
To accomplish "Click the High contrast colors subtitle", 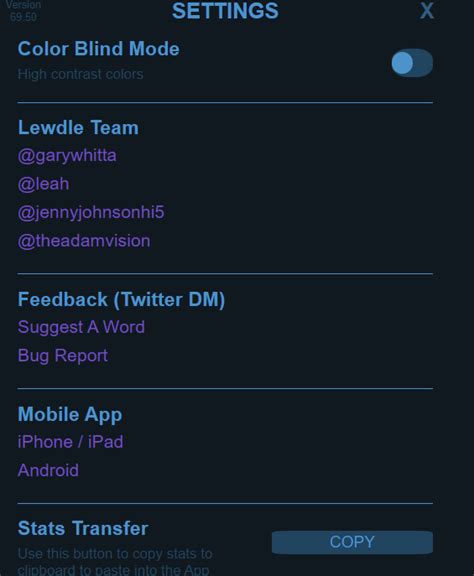I will pos(80,74).
